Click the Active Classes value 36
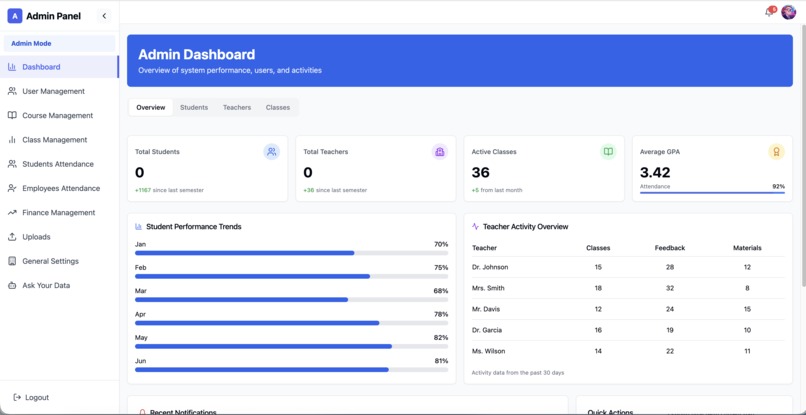The image size is (806, 415). tap(481, 172)
